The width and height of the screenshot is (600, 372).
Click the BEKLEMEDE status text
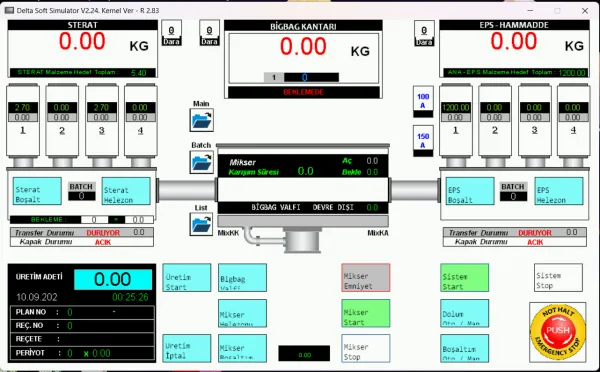tap(303, 92)
